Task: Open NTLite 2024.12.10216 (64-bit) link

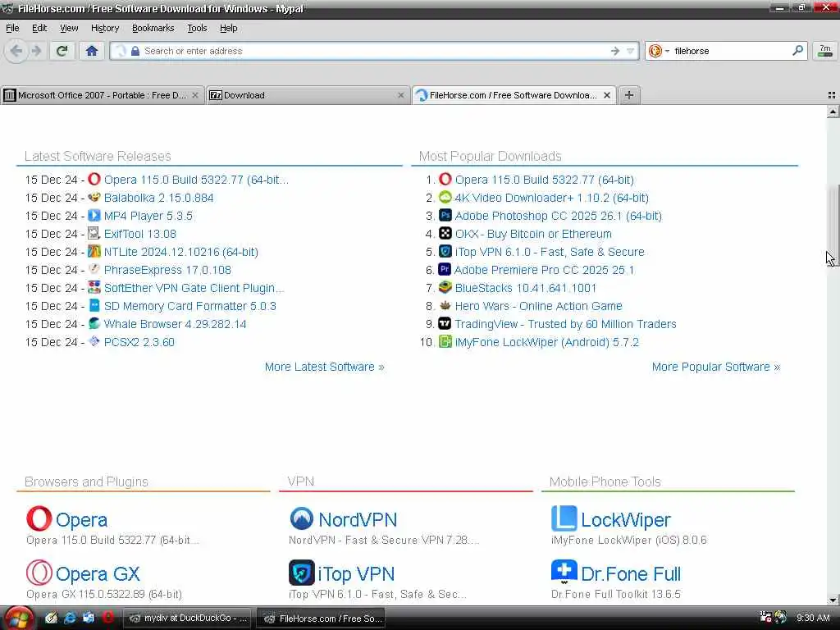Action: (x=181, y=252)
